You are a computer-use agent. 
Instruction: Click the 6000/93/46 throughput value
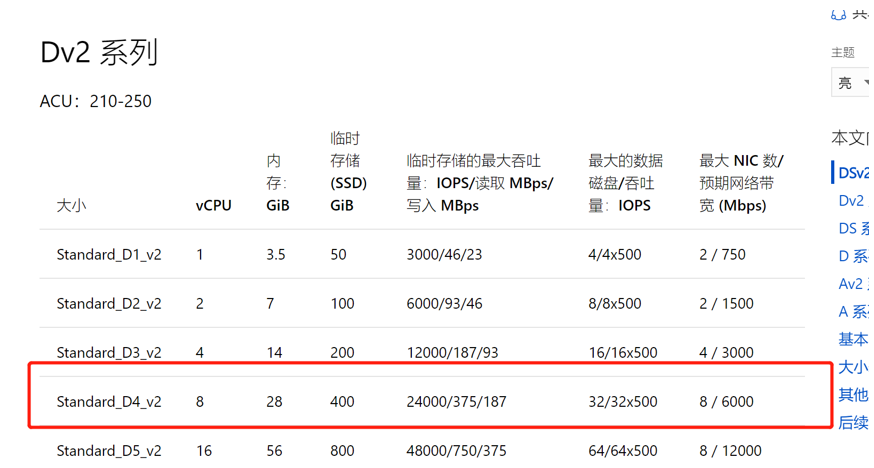click(x=444, y=304)
